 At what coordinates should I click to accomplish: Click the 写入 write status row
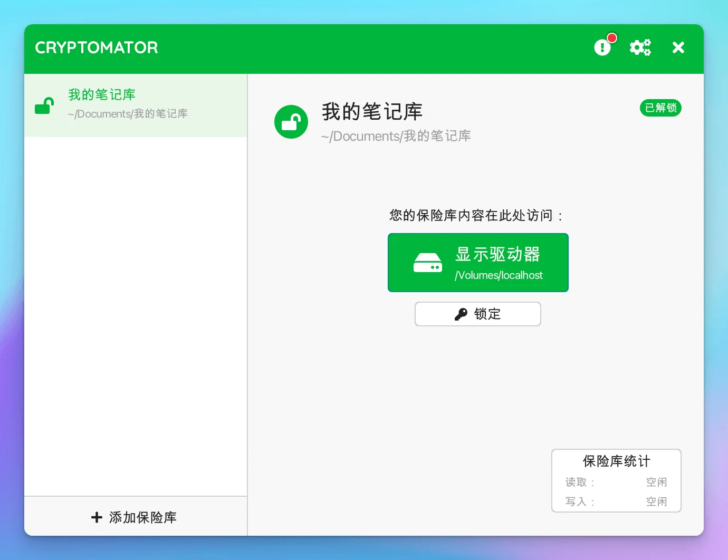pos(616,501)
